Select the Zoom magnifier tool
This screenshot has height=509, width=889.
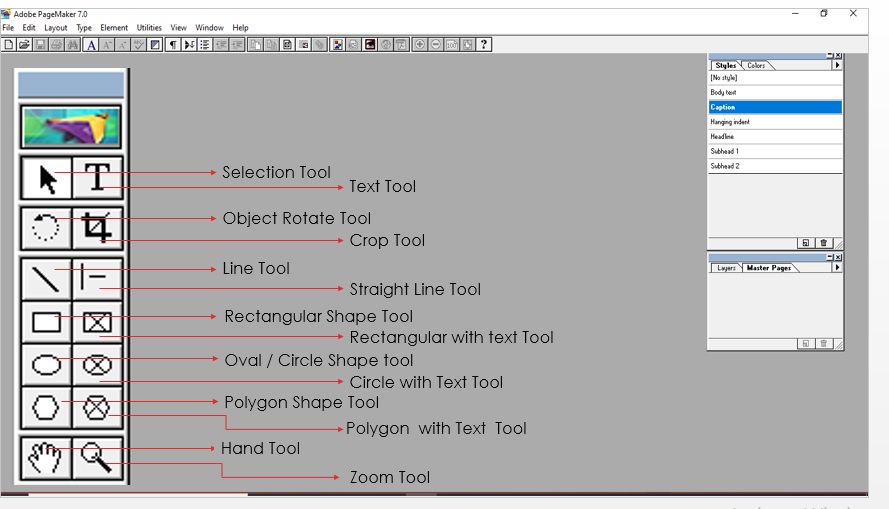tap(98, 458)
